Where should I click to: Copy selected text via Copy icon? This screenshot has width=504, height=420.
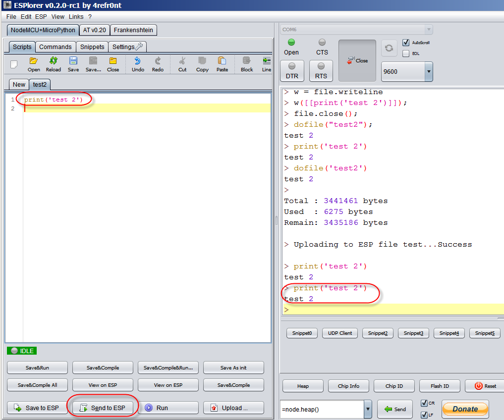pos(202,64)
